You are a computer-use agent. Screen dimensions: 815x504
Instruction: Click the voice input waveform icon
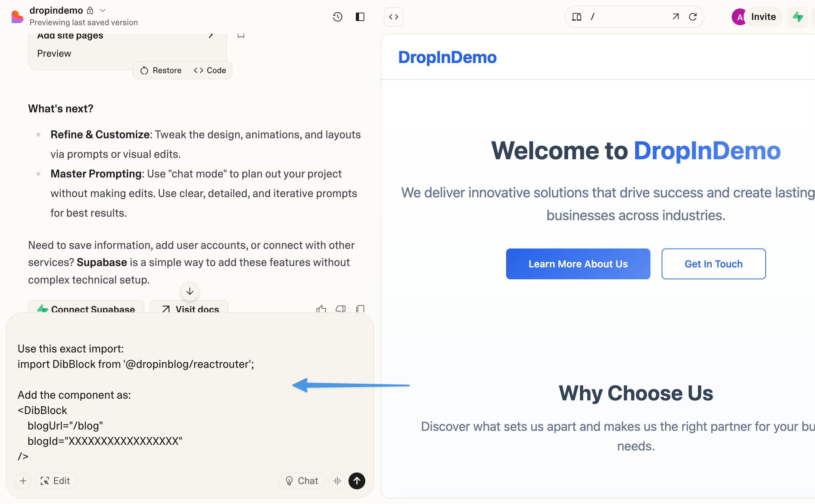click(x=337, y=481)
